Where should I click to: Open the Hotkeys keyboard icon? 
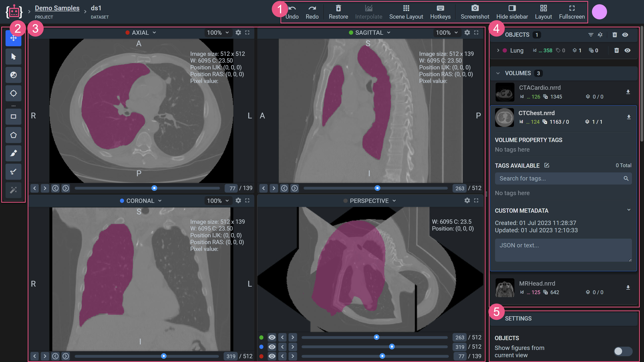[x=440, y=8]
